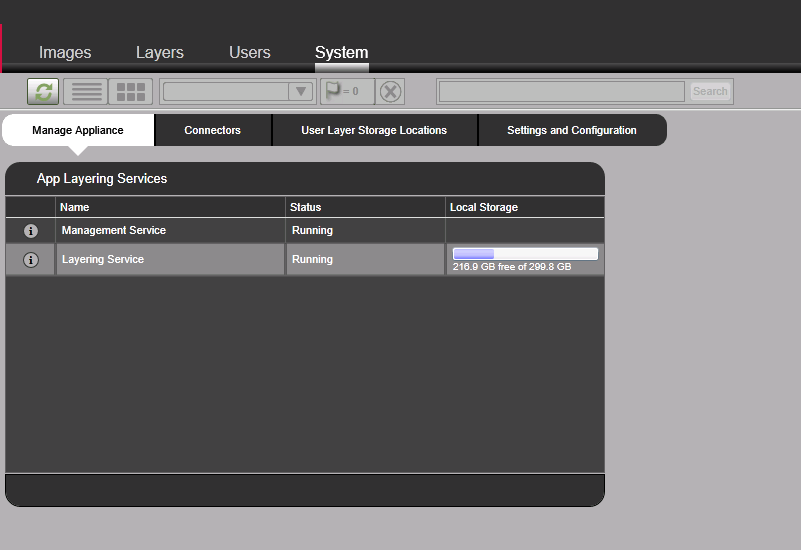Open info icon for Layering Service
Viewport: 801px width, 550px height.
click(31, 260)
